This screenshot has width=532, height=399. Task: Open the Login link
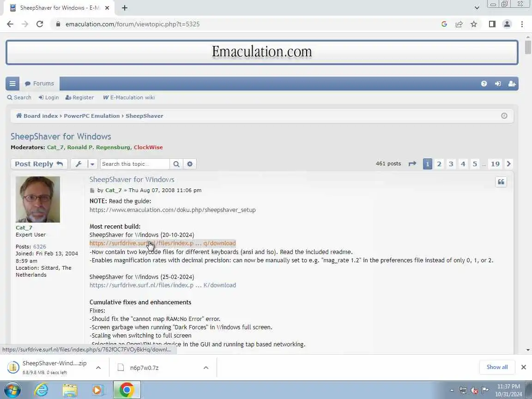point(48,97)
